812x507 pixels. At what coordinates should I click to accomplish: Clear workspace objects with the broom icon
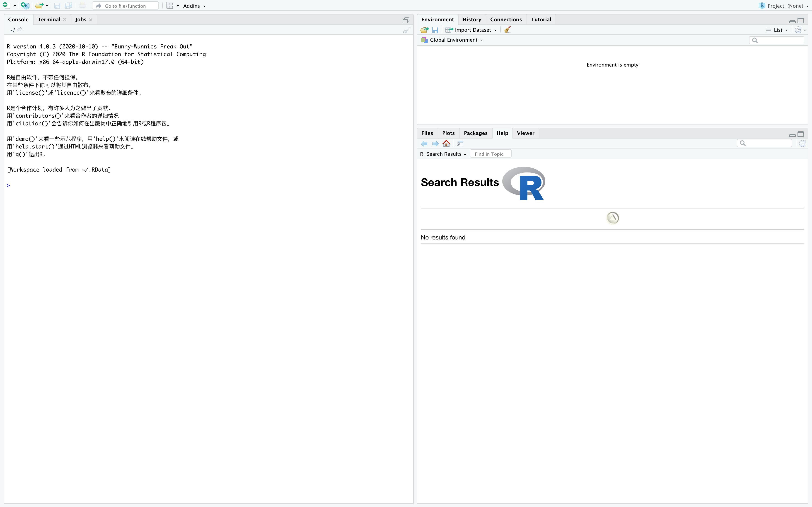click(x=507, y=30)
